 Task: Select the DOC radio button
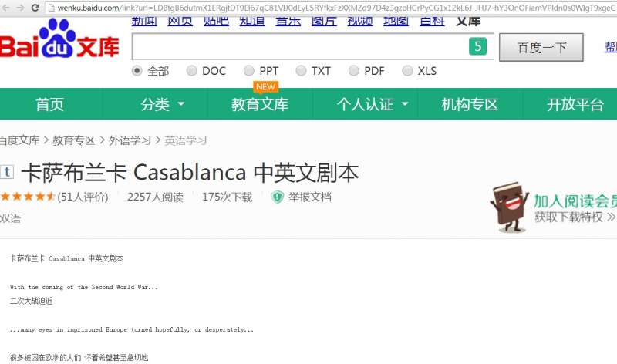[191, 71]
